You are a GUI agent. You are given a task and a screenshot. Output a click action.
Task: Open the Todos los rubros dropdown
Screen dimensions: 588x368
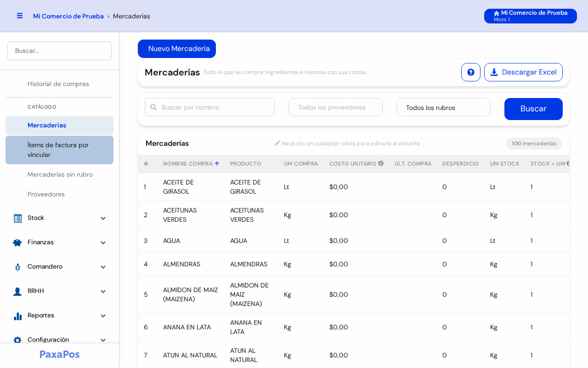point(443,107)
